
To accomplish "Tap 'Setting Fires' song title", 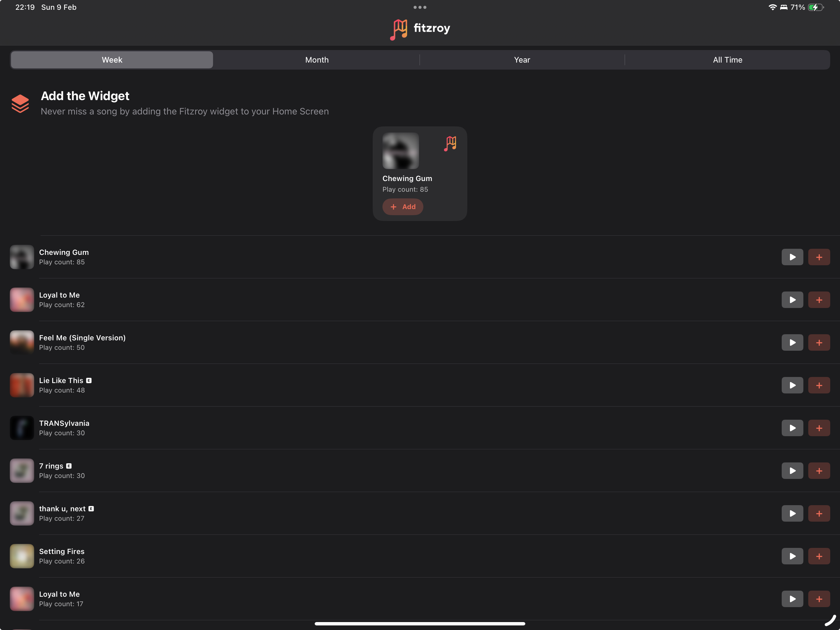I will coord(62,551).
